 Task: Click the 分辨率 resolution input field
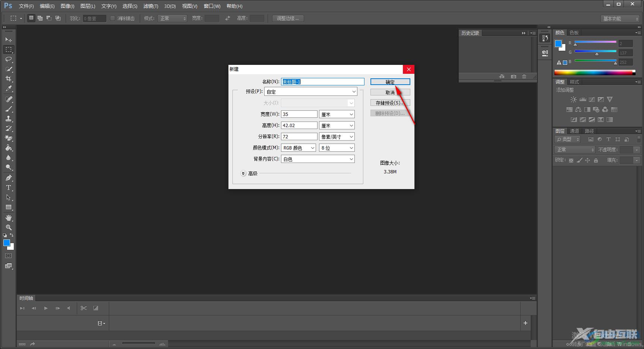pos(299,137)
